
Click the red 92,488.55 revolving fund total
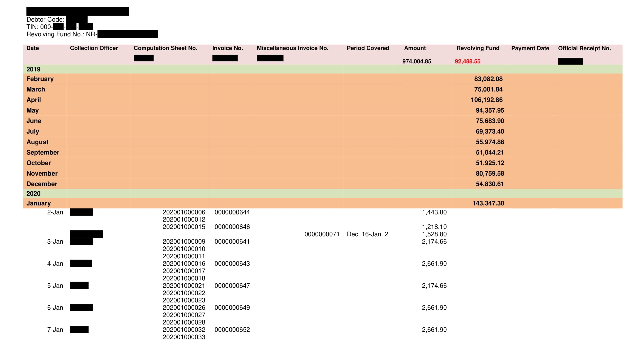467,61
